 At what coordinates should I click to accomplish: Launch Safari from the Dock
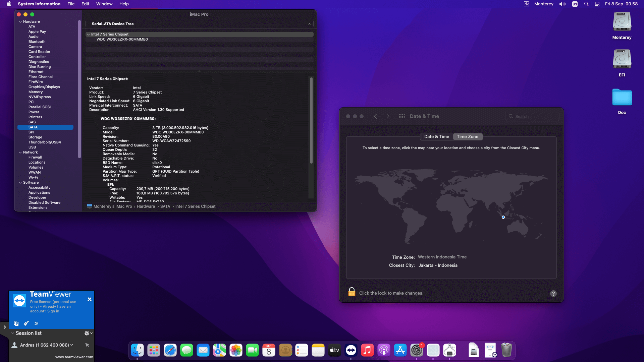tap(170, 350)
